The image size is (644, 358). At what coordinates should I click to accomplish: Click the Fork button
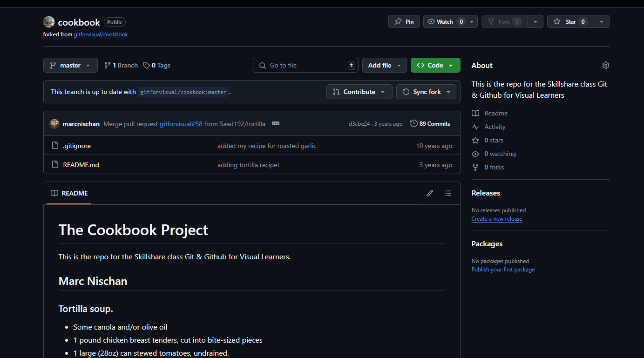504,21
